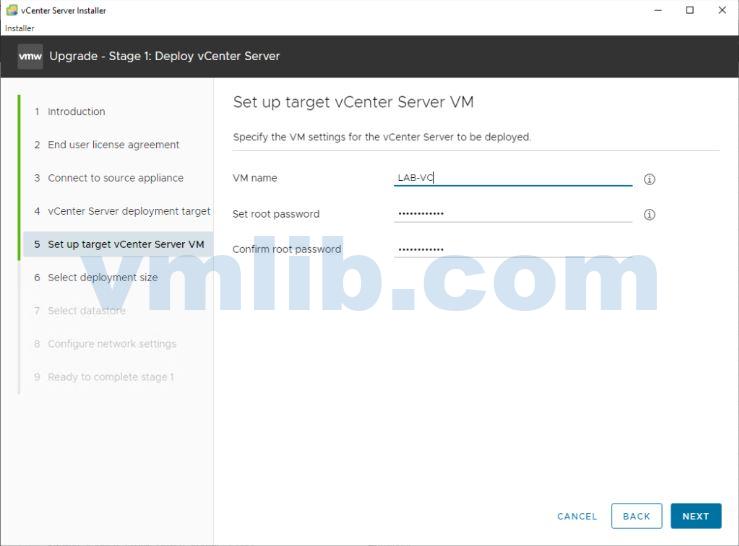This screenshot has width=739, height=546.
Task: Focus the Confirm root password field
Action: [513, 249]
